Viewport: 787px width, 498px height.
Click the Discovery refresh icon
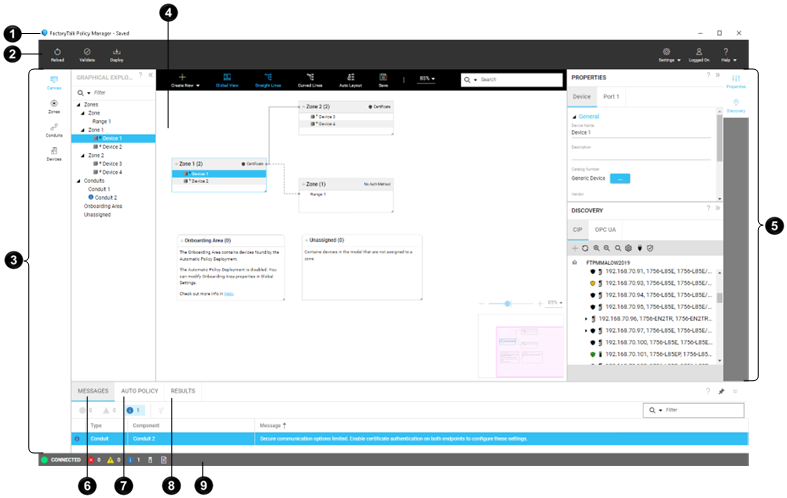point(585,248)
